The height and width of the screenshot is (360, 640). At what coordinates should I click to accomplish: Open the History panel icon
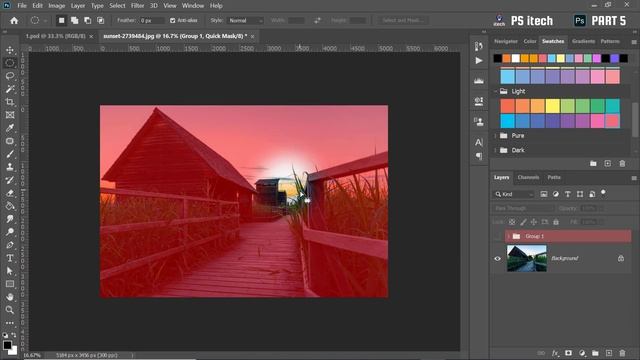(479, 46)
